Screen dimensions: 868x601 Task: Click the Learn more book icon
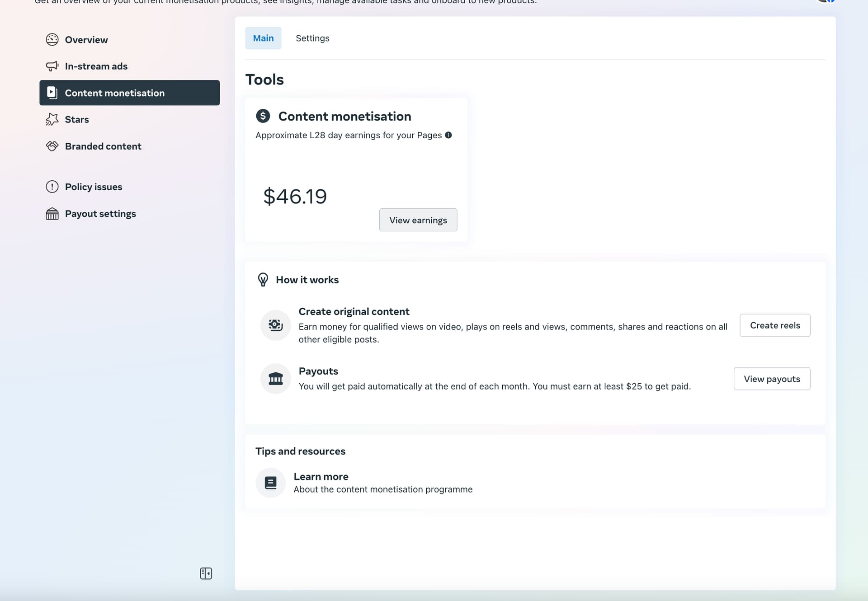pos(270,483)
